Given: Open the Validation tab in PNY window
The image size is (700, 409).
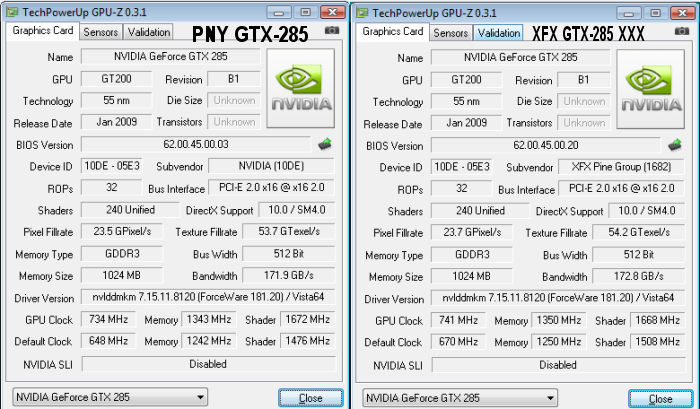Looking at the screenshot, I should [x=149, y=32].
